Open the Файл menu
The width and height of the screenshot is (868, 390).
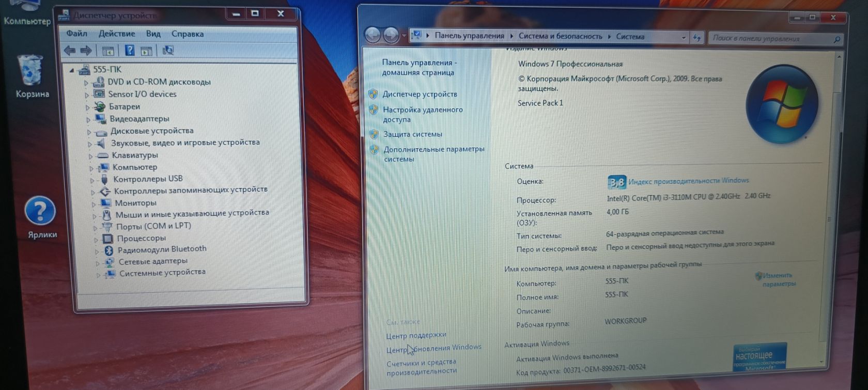coord(76,34)
